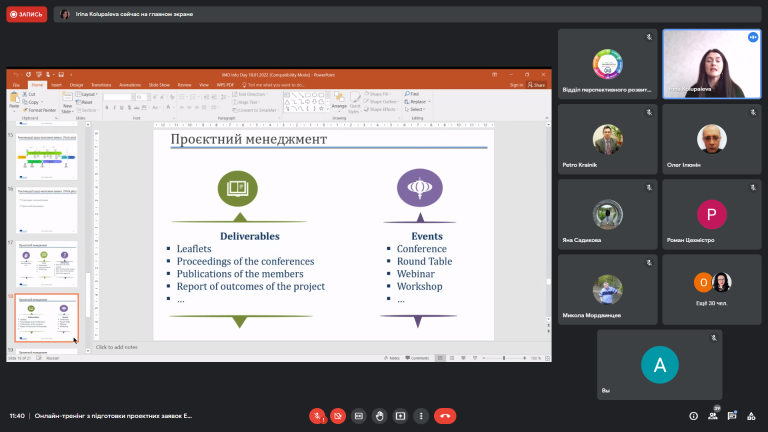
Task: Click the red recording indicator ЗАПИСЬ
Action: point(26,14)
